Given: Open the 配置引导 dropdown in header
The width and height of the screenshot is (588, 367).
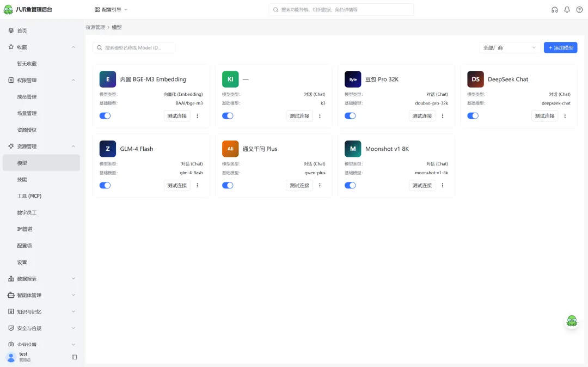Looking at the screenshot, I should [111, 10].
